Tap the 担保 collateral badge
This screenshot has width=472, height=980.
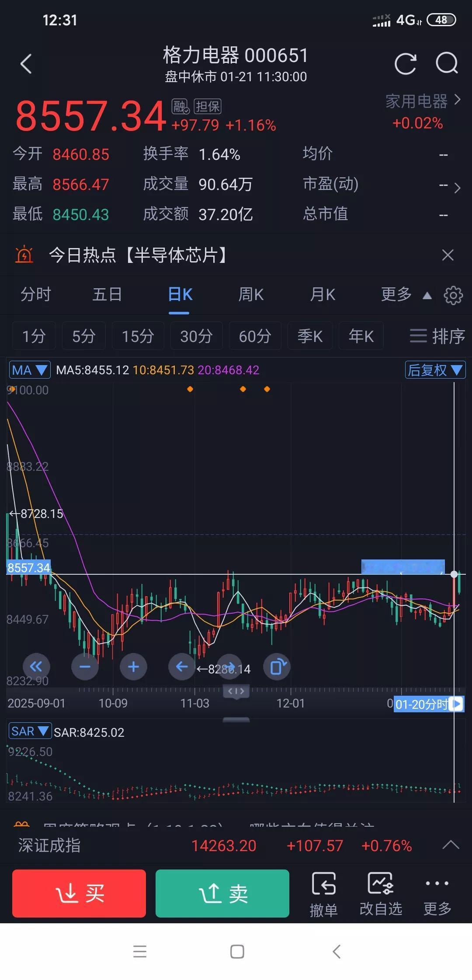[208, 106]
